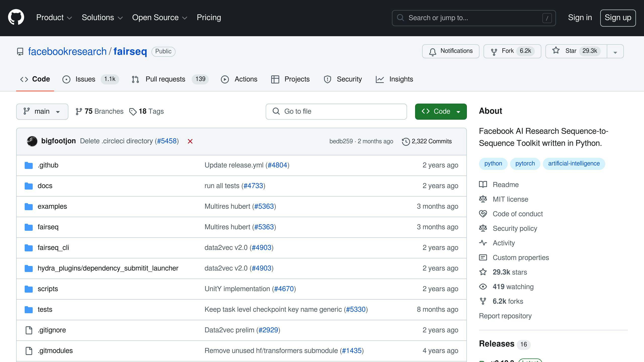The width and height of the screenshot is (644, 362).
Task: Open the fairseq_cli folder
Action: (53, 248)
